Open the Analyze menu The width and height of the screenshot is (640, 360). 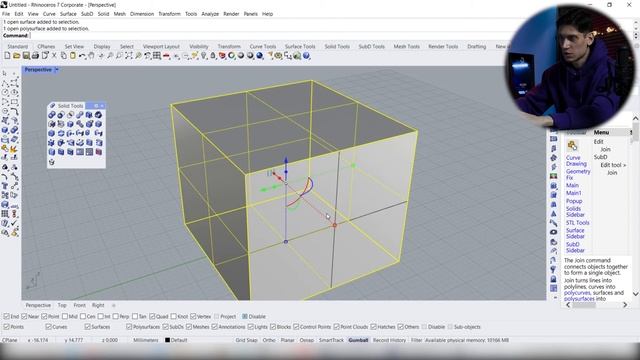210,14
